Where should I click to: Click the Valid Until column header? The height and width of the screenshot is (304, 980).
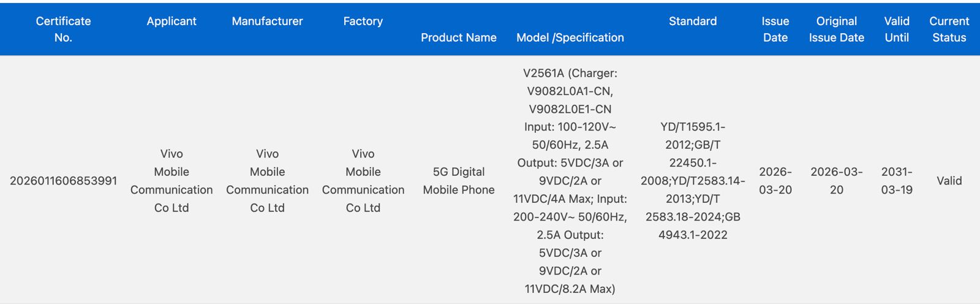[x=897, y=29]
